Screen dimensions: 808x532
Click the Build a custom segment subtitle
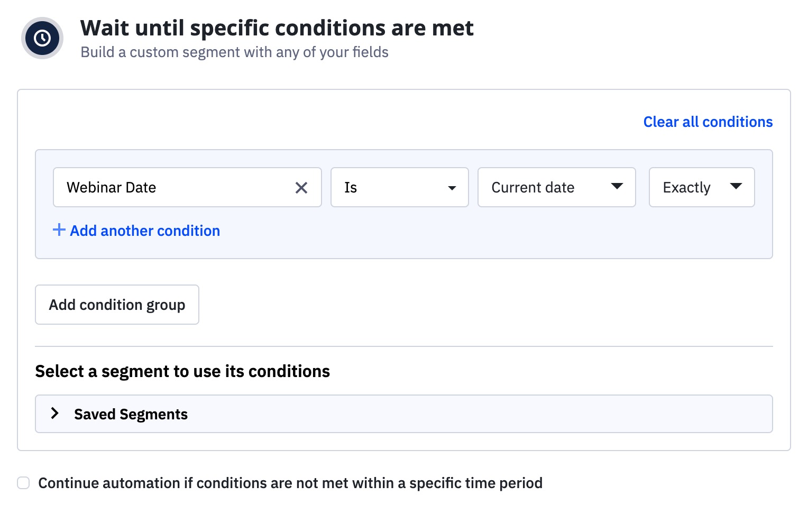(234, 52)
